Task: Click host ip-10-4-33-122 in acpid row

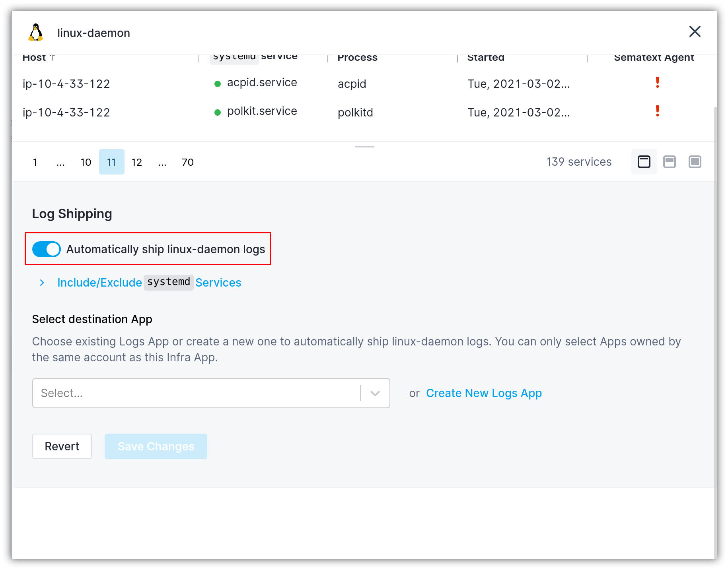Action: click(x=66, y=84)
